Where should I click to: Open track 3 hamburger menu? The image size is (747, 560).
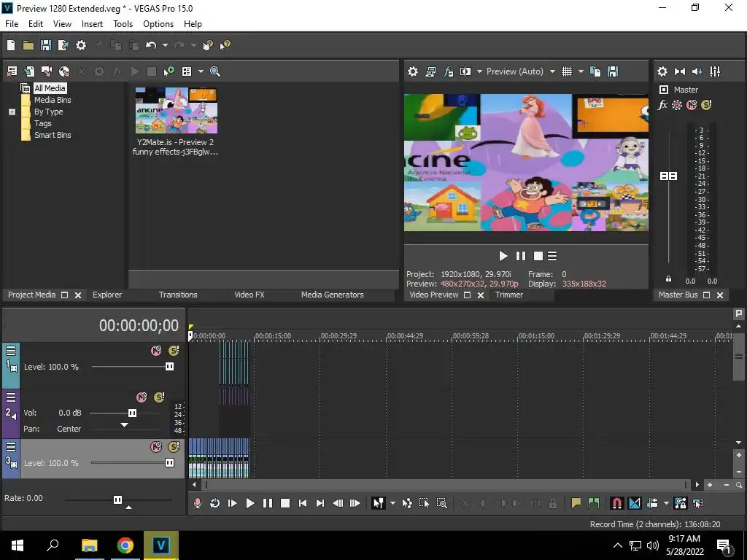11,448
